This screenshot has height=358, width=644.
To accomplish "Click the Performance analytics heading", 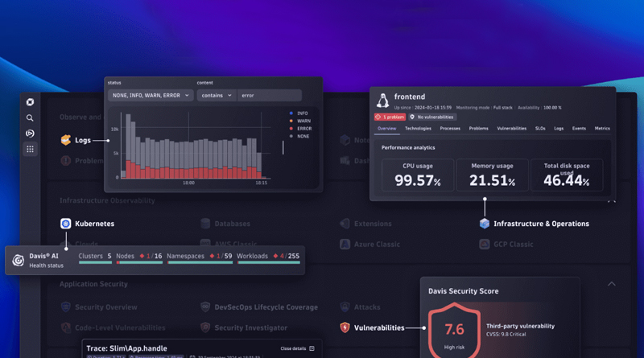I will tap(408, 147).
